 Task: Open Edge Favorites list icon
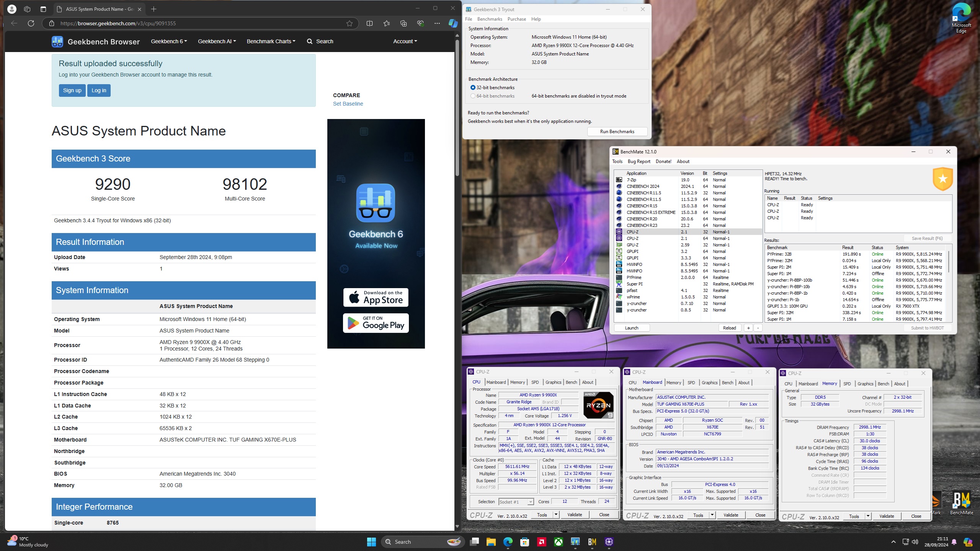point(387,23)
